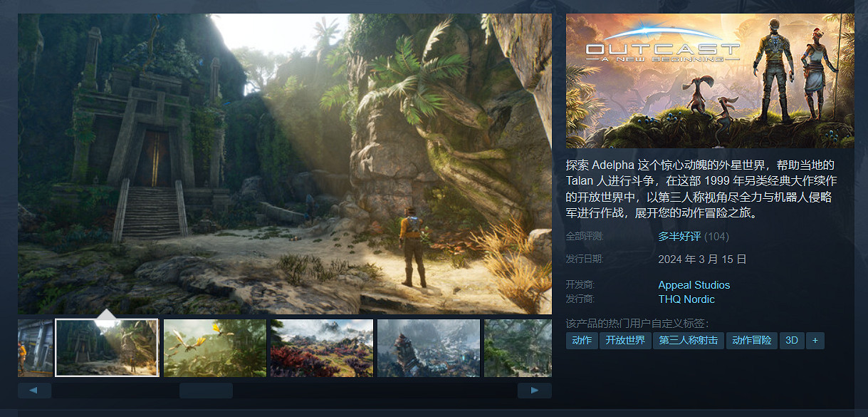Image resolution: width=868 pixels, height=417 pixels.
Task: Click the right arrow of the thumbnail strip
Action: (x=534, y=391)
